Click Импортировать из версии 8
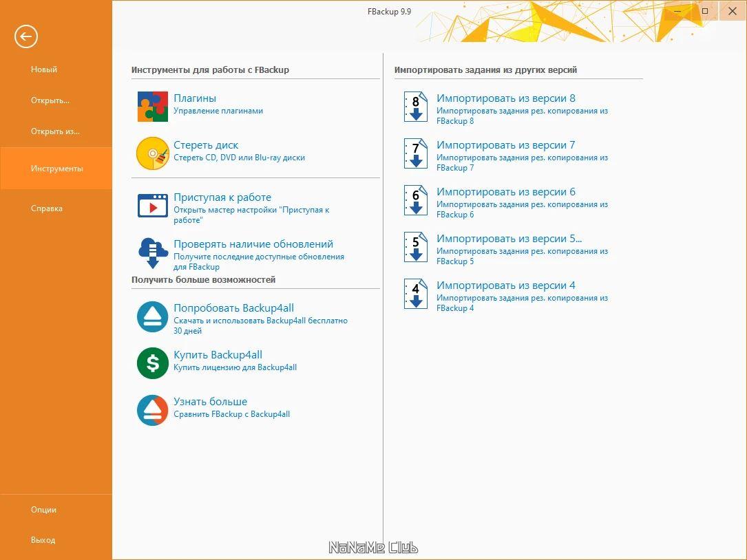 (x=506, y=98)
